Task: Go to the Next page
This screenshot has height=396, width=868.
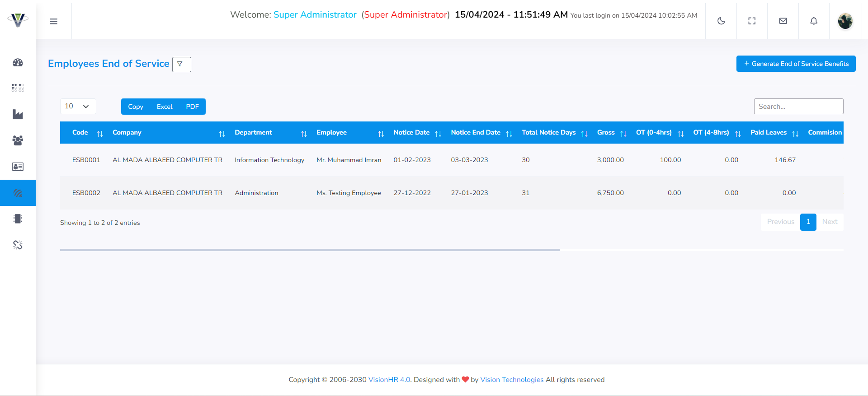Action: tap(830, 222)
